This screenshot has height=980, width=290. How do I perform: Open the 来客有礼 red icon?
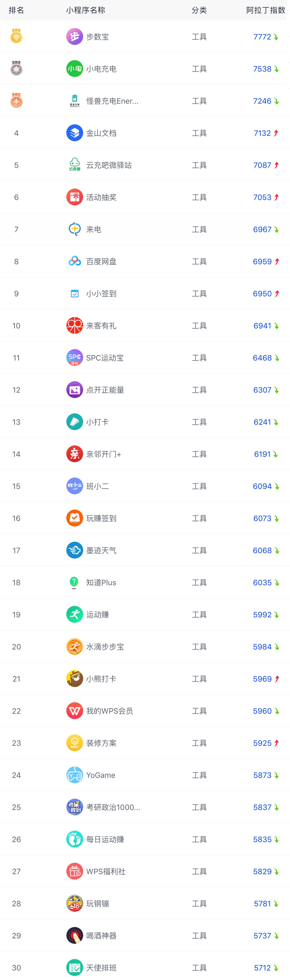74,326
